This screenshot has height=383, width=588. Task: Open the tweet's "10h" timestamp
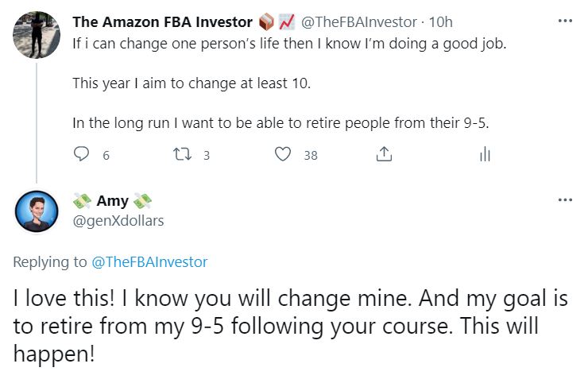[x=441, y=22]
